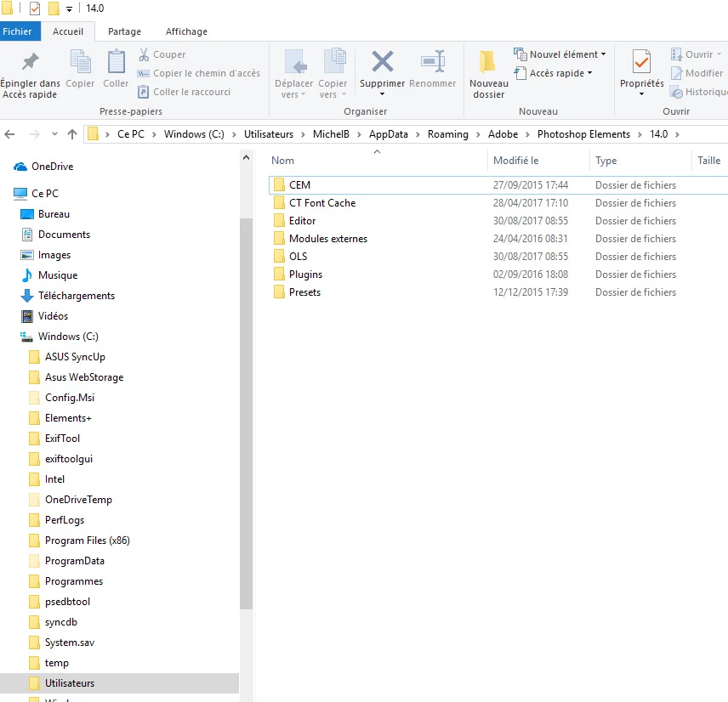Create a Nouveau dossier
This screenshot has width=728, height=702.
[488, 73]
